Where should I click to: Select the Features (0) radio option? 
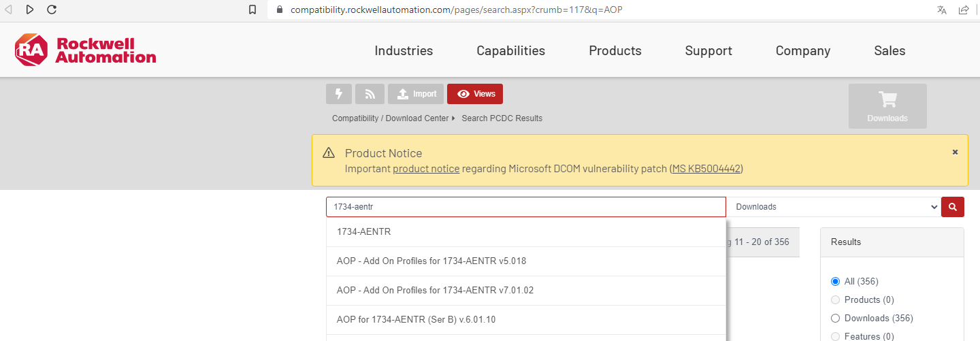(x=836, y=336)
